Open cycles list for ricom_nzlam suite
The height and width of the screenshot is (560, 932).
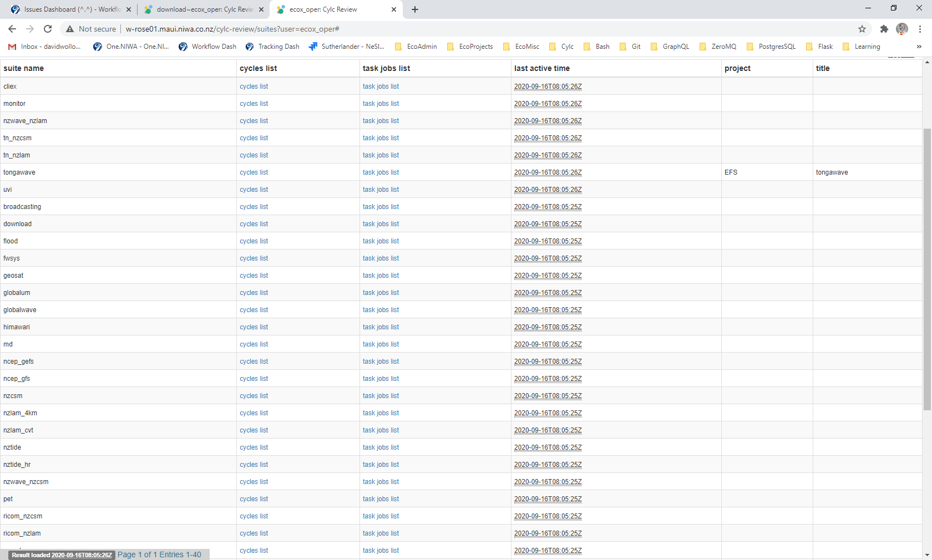[x=254, y=533]
